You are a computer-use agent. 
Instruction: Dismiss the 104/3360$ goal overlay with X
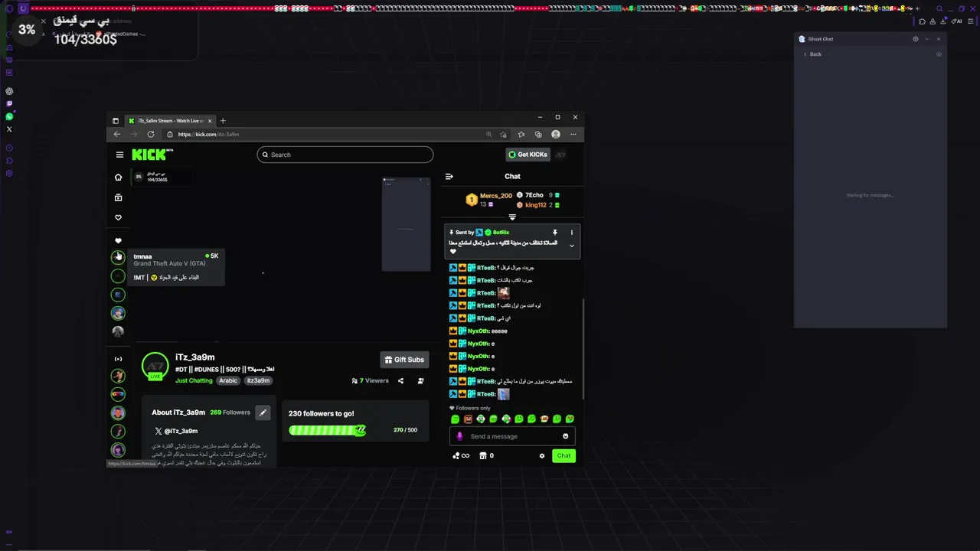[x=44, y=21]
